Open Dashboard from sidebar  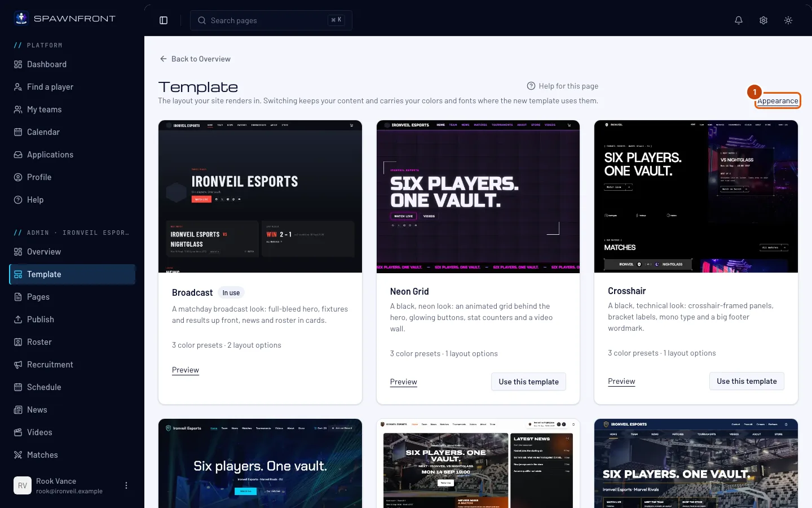click(72, 64)
